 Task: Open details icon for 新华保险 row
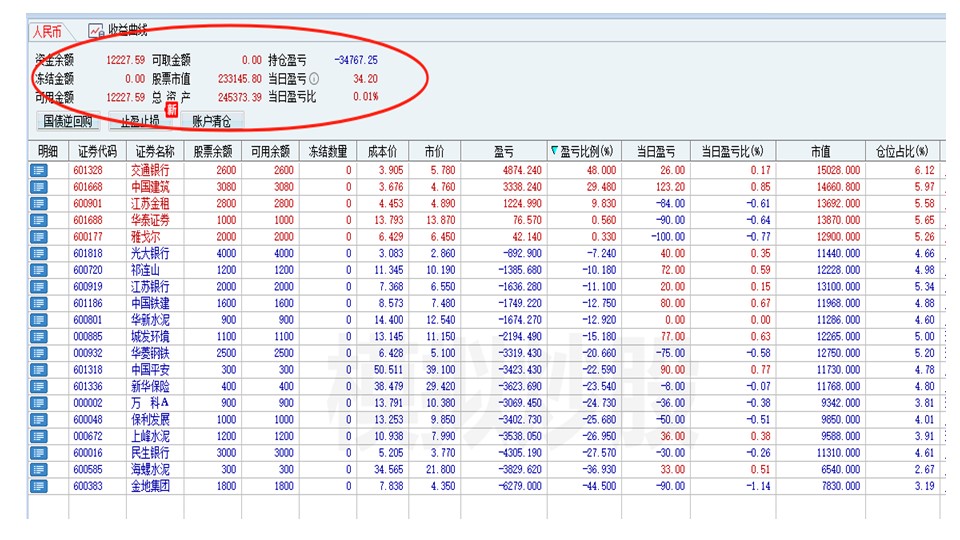[x=39, y=386]
